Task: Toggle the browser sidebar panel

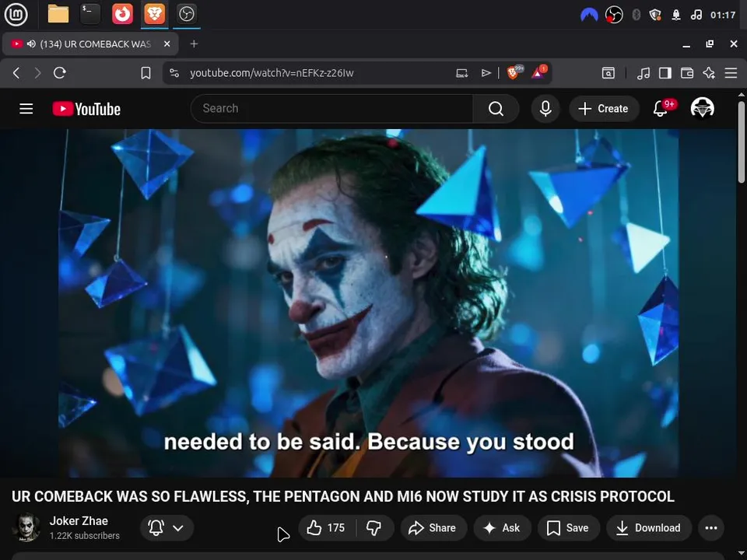Action: [665, 73]
